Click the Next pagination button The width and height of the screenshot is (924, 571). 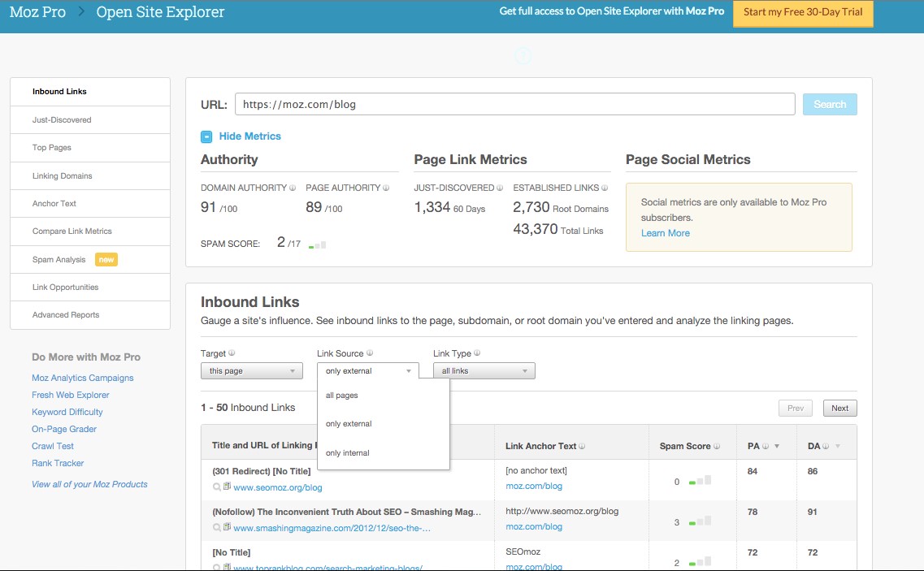(x=839, y=408)
